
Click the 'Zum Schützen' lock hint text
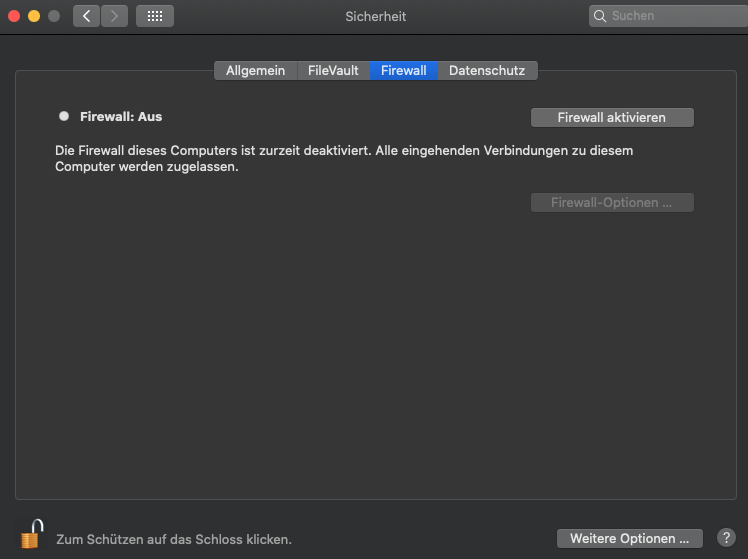tap(174, 539)
